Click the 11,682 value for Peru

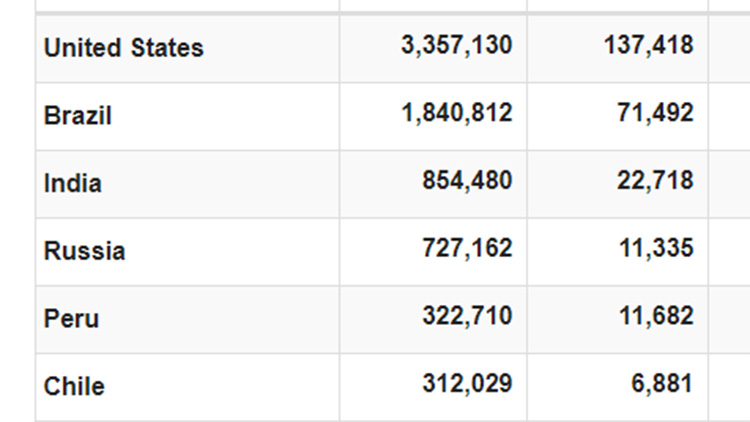(655, 317)
